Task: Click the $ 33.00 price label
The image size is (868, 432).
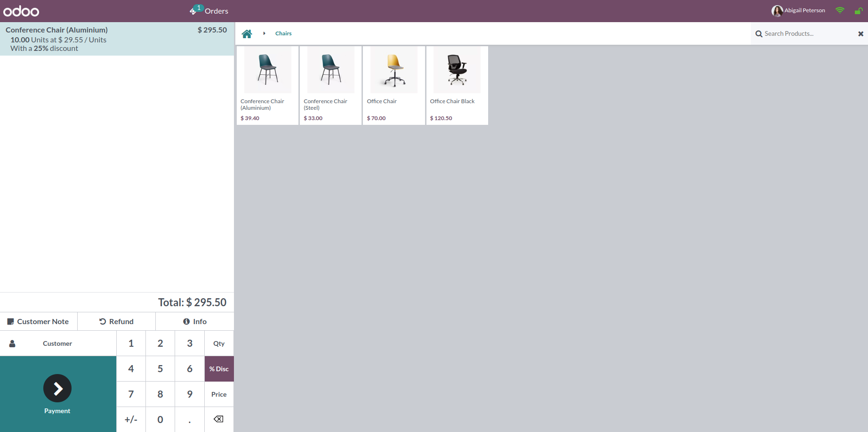Action: tap(313, 118)
